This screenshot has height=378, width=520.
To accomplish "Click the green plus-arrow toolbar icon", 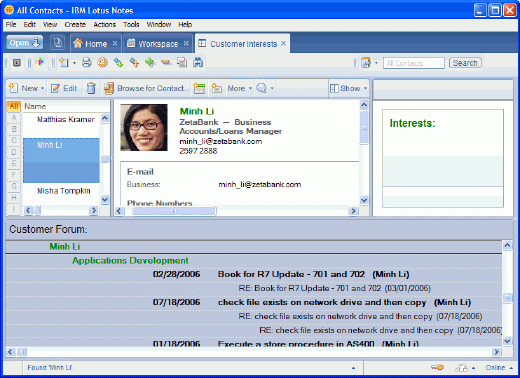I will (x=150, y=62).
